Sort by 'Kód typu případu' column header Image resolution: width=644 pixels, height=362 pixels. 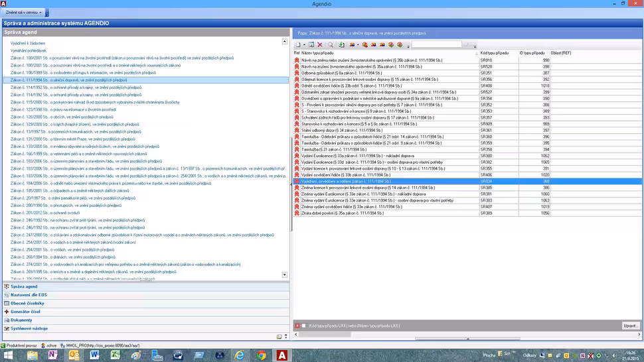coord(495,53)
